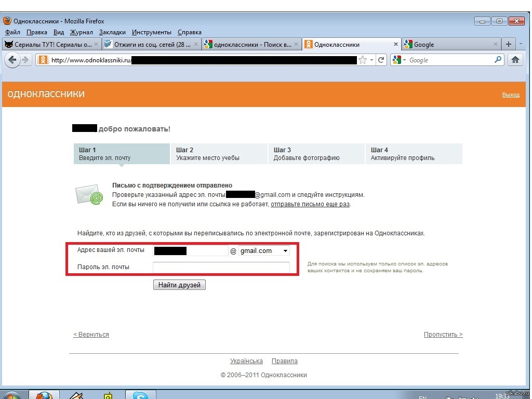The width and height of the screenshot is (532, 399).
Task: Click the taskbar clock showing 19:35
Action: (501, 396)
